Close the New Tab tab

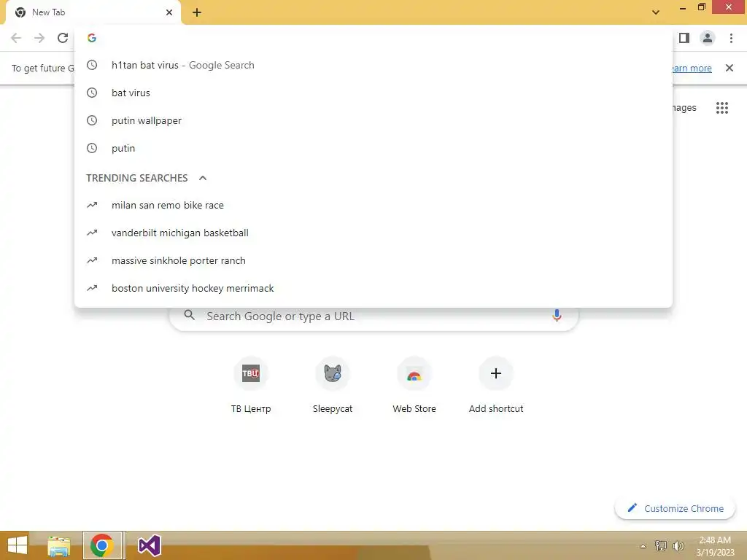pos(169,12)
